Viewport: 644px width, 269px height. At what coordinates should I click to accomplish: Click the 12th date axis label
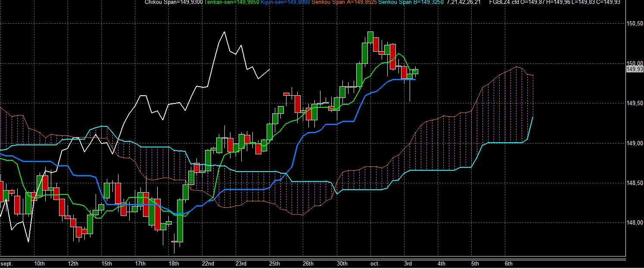point(73,263)
